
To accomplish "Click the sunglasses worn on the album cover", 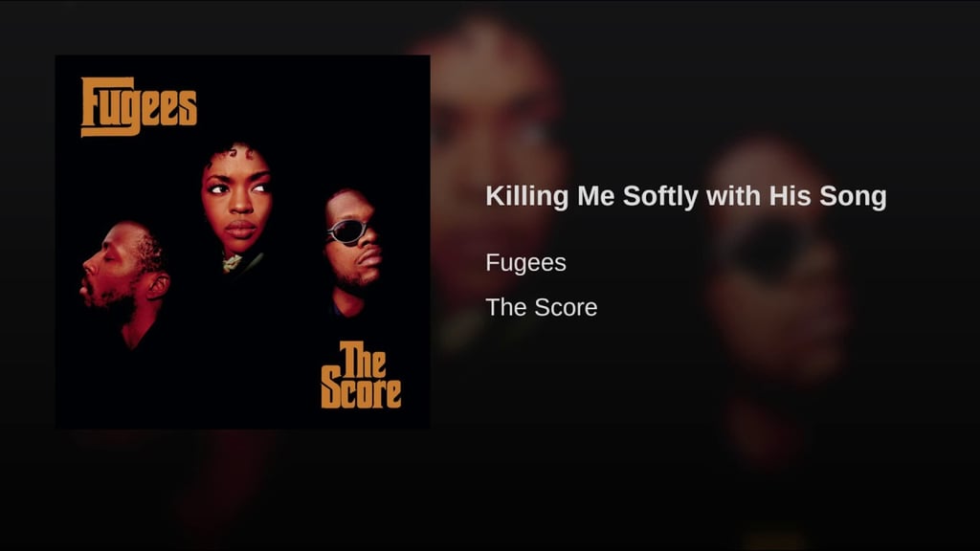I will 347,231.
